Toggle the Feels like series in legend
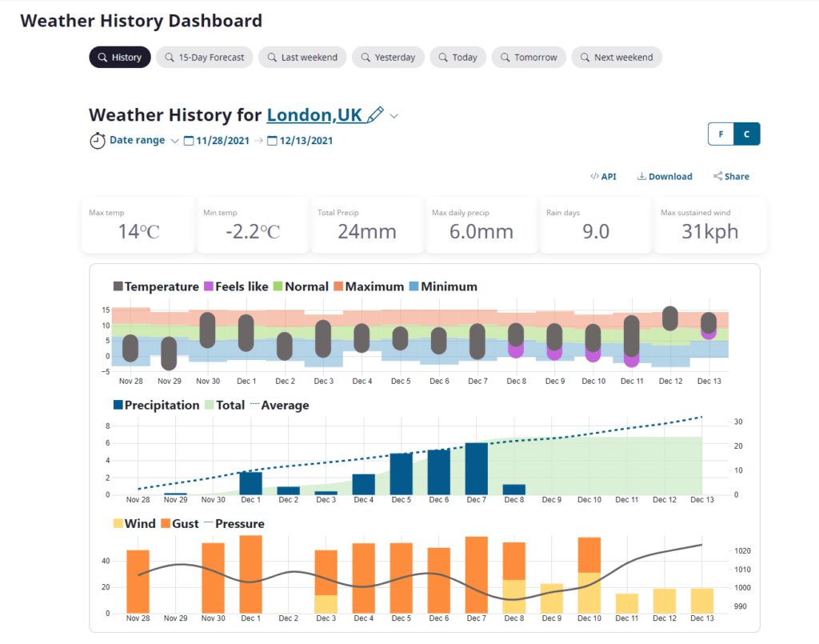Image resolution: width=819 pixels, height=644 pixels. (x=237, y=286)
